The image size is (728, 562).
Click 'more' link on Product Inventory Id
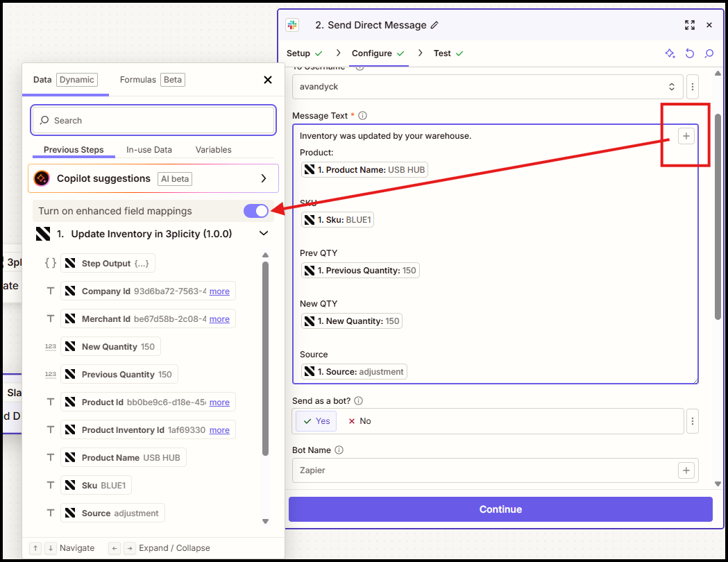coord(219,430)
